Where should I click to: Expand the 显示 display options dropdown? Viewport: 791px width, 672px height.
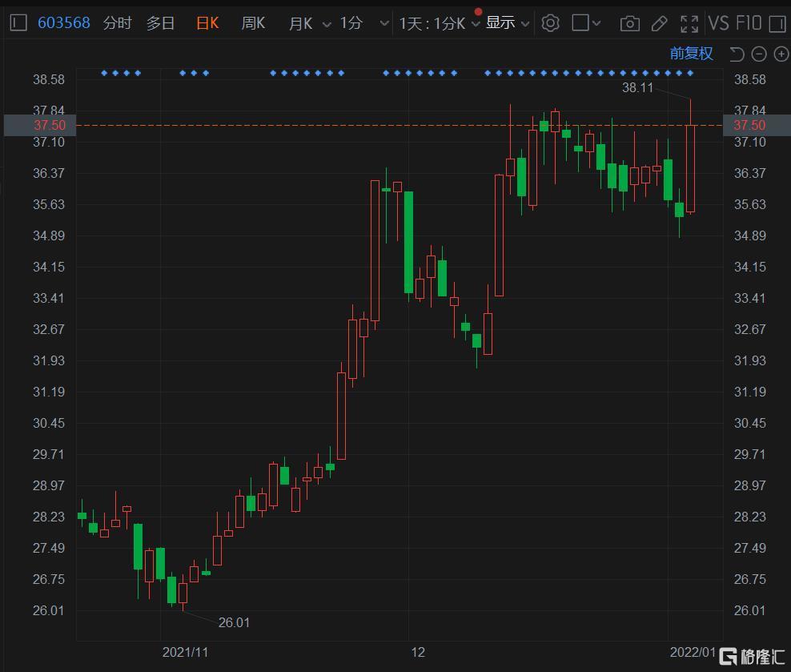tap(507, 22)
